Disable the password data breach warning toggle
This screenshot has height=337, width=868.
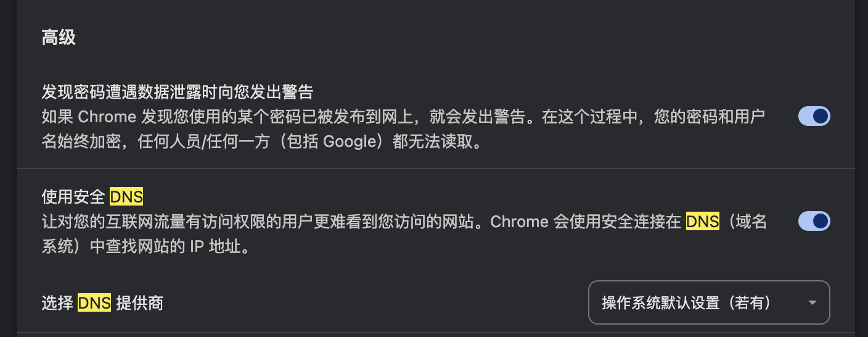click(814, 116)
